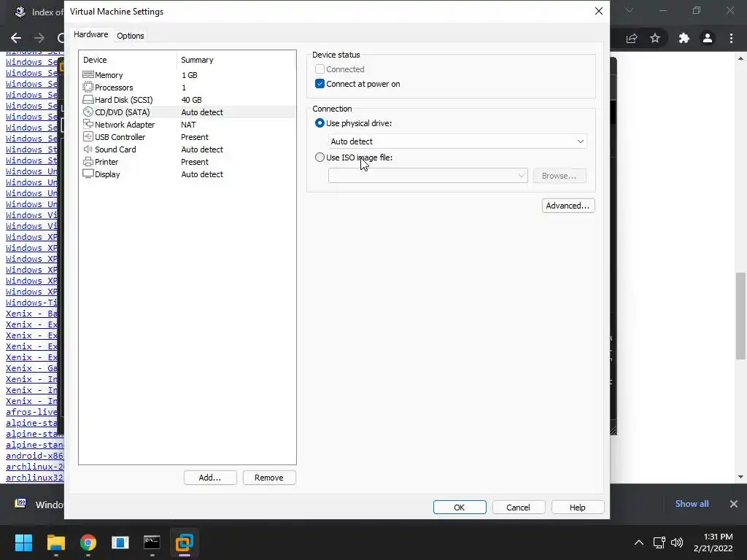Click the Chrome back arrow

[16, 38]
